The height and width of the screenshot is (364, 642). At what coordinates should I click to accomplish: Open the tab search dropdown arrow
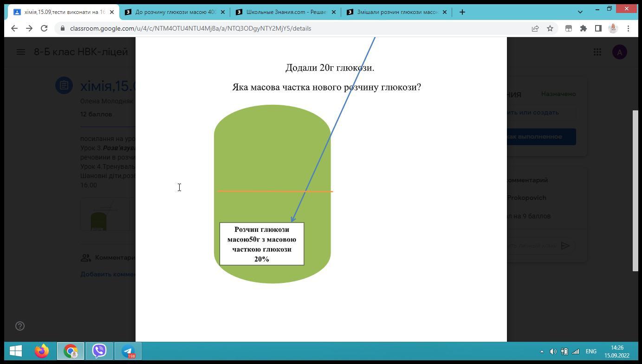[580, 12]
